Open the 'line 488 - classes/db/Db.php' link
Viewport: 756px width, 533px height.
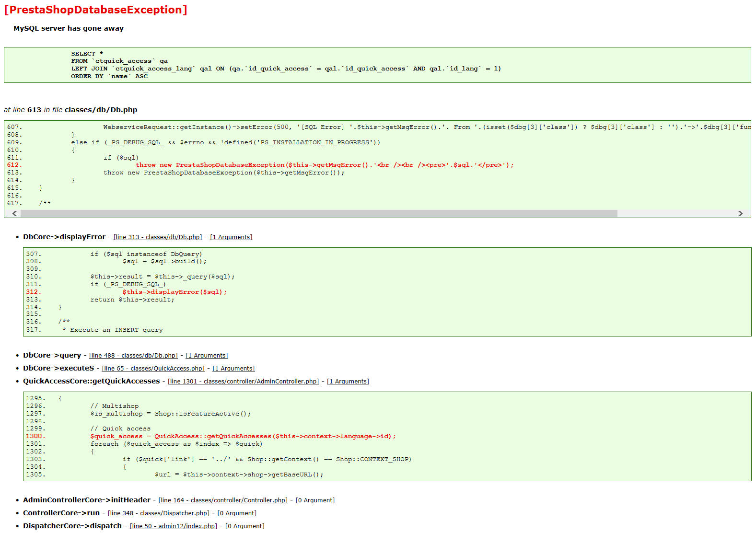coord(133,356)
